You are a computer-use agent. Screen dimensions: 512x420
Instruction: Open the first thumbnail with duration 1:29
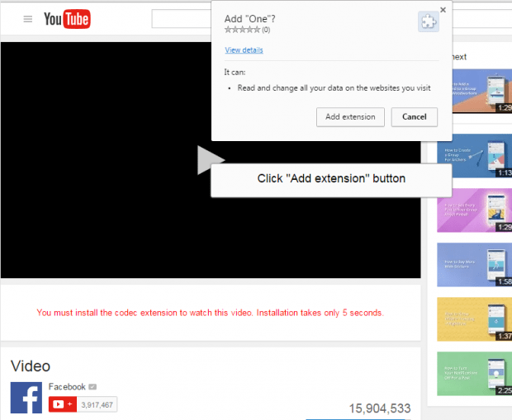(482, 91)
